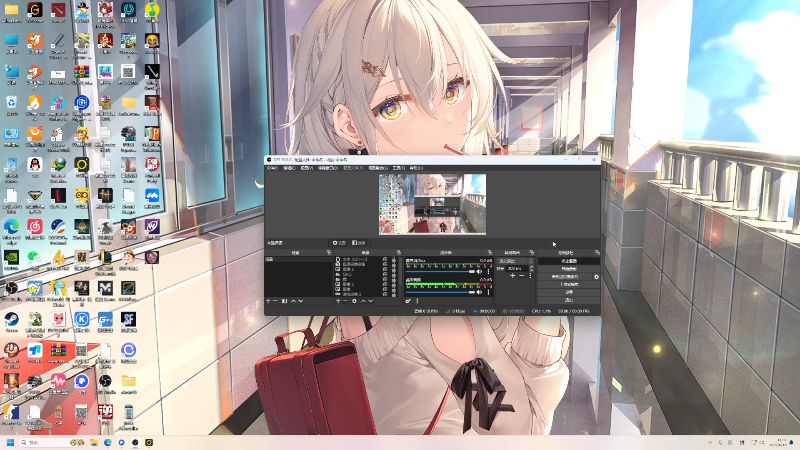Click the Studio Mode button in Controls
800x450 pixels.
[569, 284]
